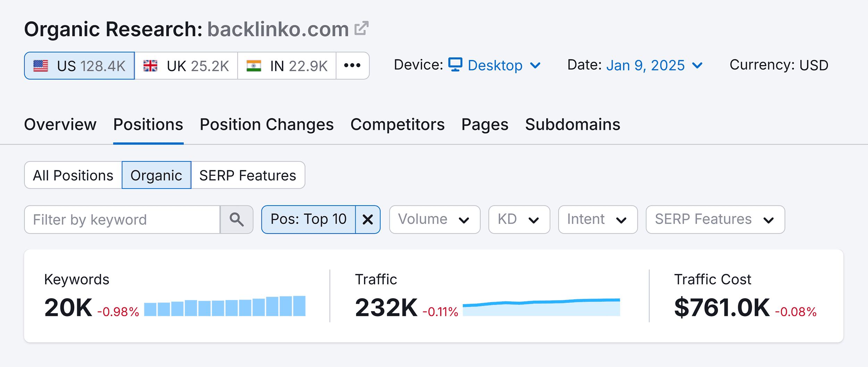Open the Position Changes tab
The width and height of the screenshot is (868, 367).
click(x=267, y=124)
